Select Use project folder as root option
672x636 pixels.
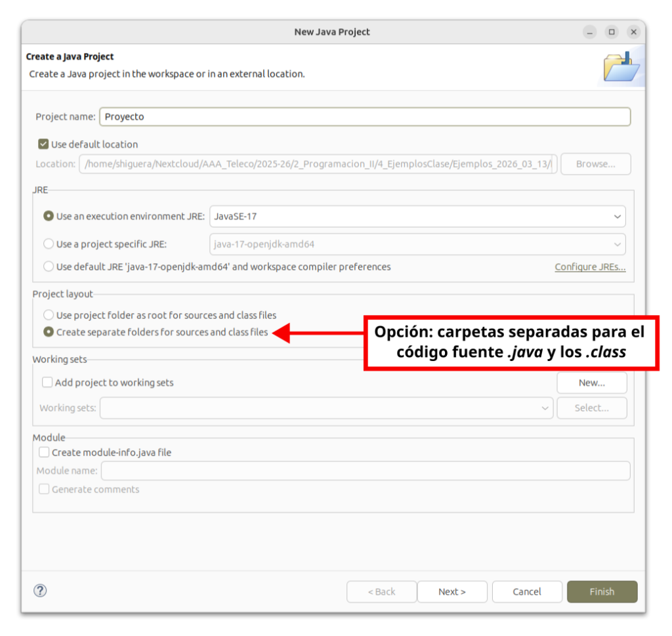(x=49, y=315)
